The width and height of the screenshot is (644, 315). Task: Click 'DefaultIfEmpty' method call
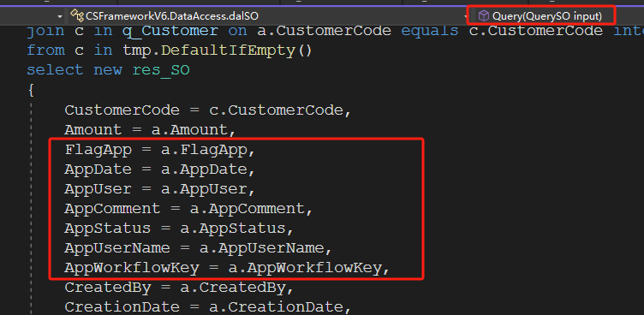point(227,51)
